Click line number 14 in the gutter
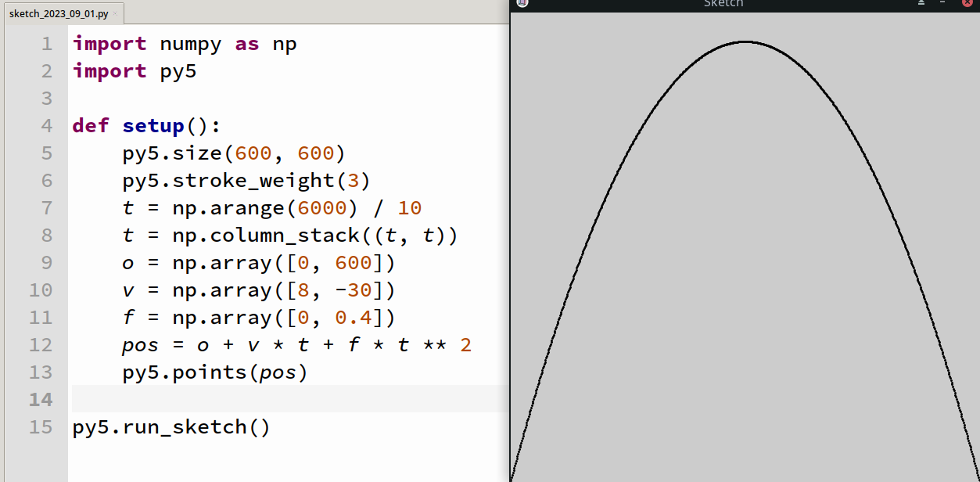The width and height of the screenshot is (980, 482). 41,399
